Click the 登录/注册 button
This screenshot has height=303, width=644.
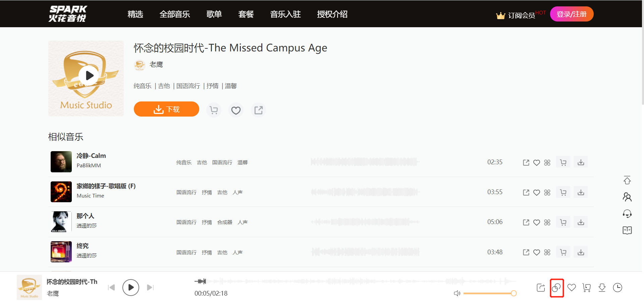point(572,14)
